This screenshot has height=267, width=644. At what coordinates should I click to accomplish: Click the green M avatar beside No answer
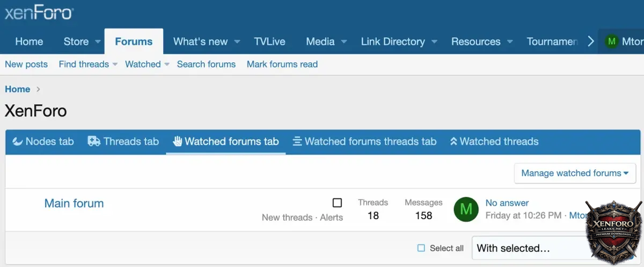pyautogui.click(x=466, y=209)
